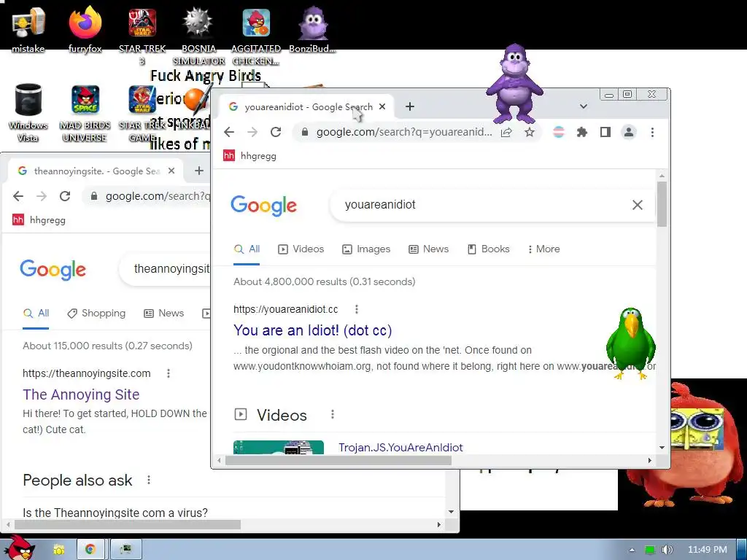Click the front window horizontal scrollbar thumb
Screen dimensions: 747x560
point(338,461)
